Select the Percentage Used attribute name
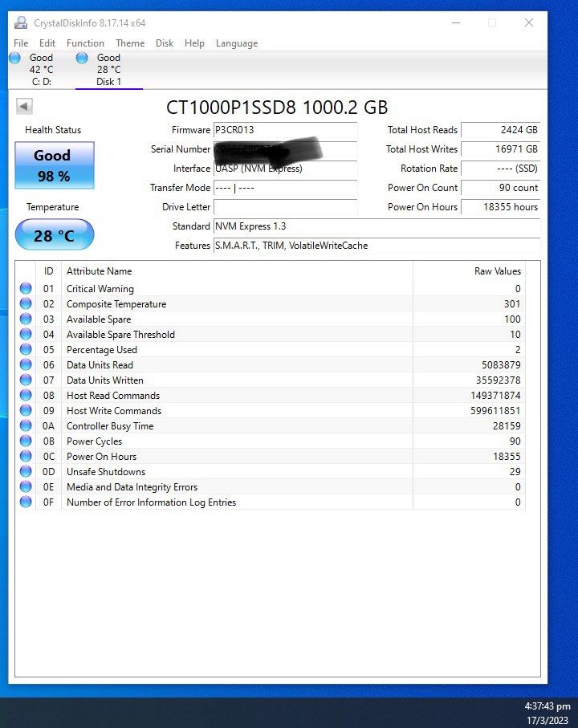 click(102, 350)
